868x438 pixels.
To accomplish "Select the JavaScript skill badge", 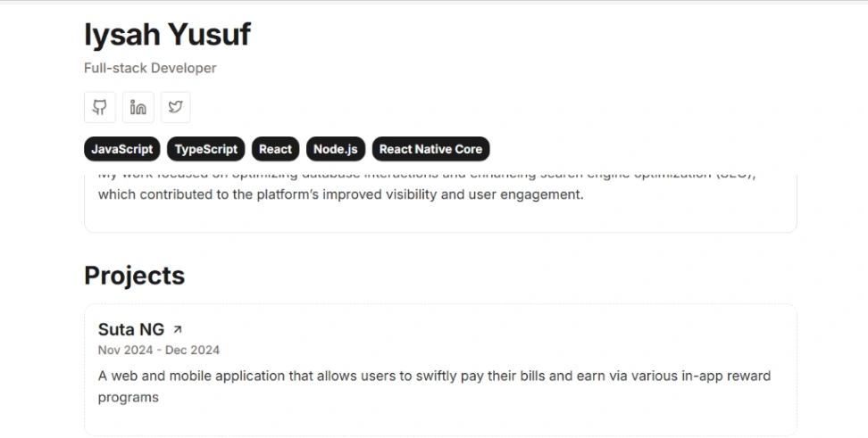I will click(x=121, y=149).
